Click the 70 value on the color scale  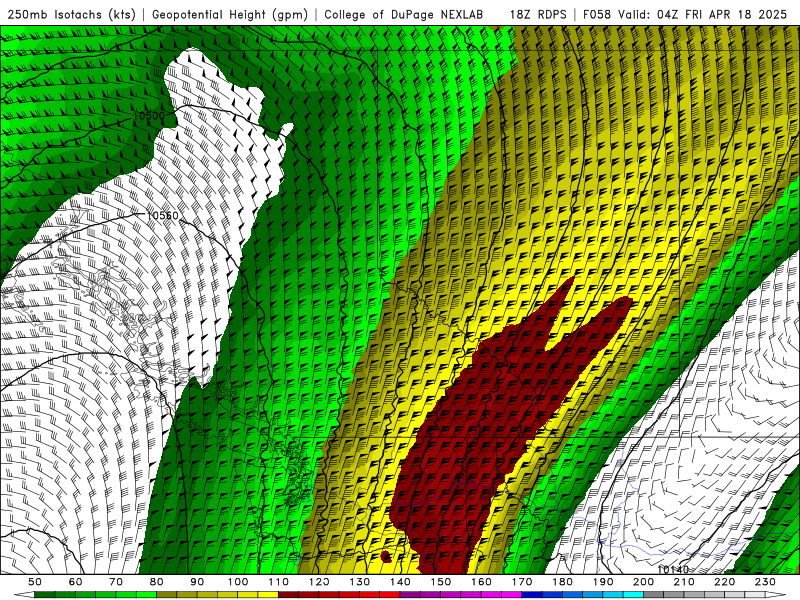click(x=116, y=582)
